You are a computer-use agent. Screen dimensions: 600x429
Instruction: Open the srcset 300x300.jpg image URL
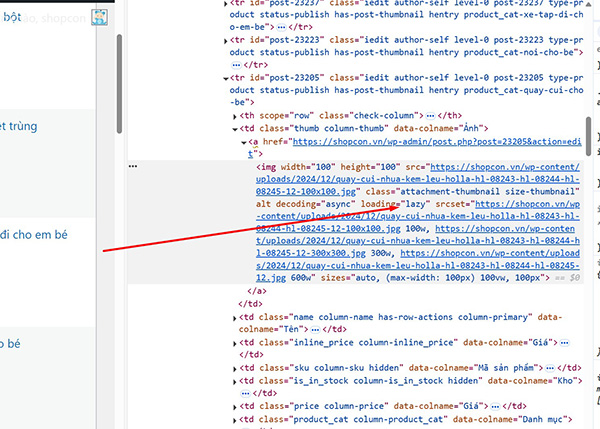(x=418, y=241)
